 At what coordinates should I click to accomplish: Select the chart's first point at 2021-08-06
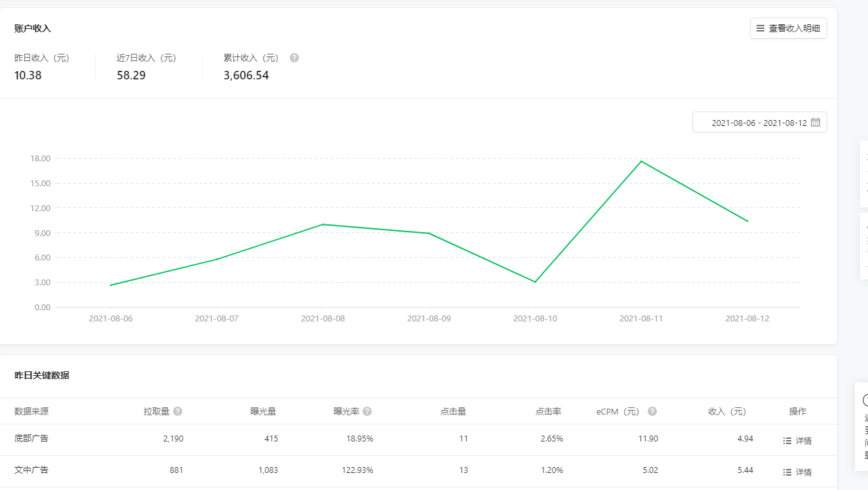click(x=111, y=285)
